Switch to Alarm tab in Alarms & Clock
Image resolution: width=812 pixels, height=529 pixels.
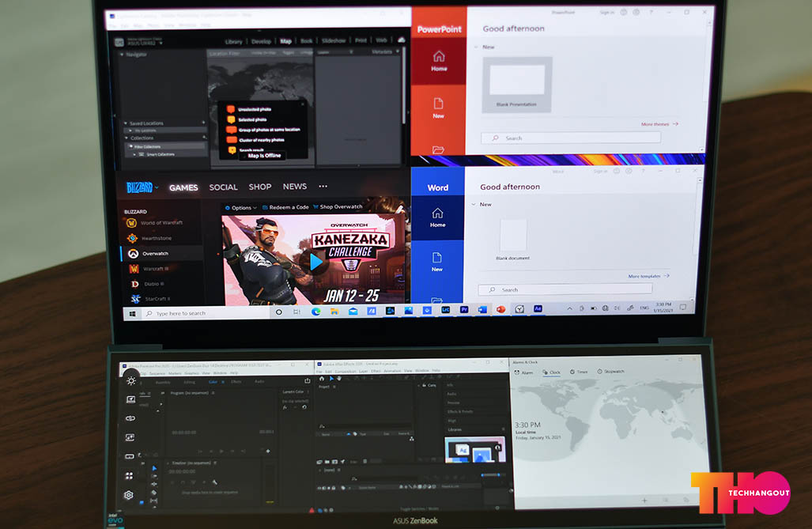click(523, 372)
